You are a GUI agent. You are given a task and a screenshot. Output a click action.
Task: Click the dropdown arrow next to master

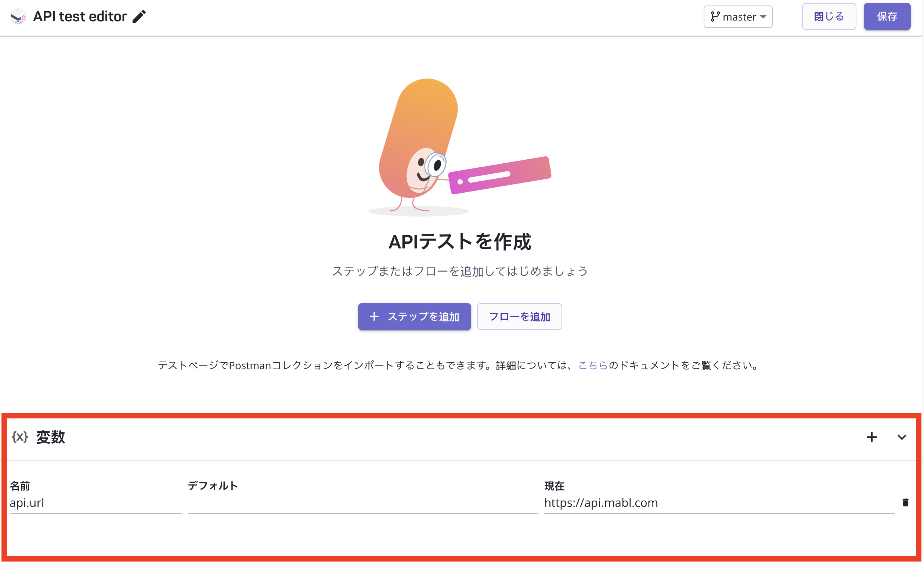pyautogui.click(x=763, y=17)
